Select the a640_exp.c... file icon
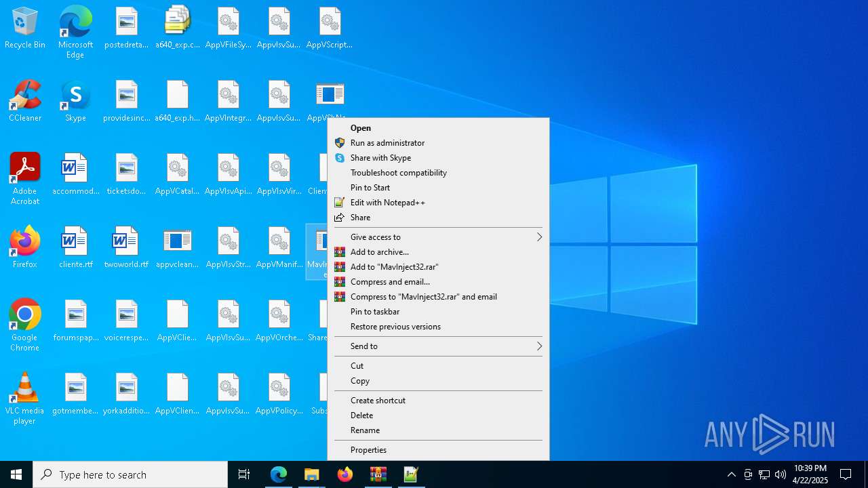 click(x=178, y=28)
